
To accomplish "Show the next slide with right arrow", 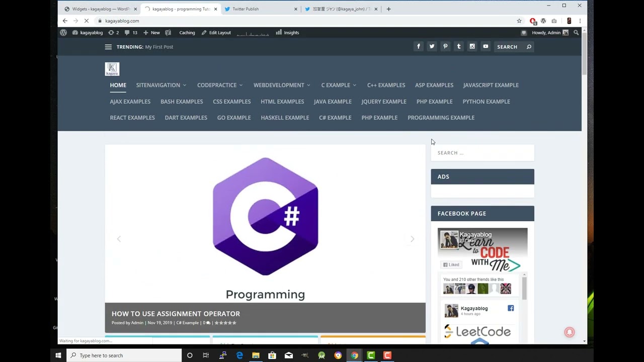I will (x=412, y=239).
